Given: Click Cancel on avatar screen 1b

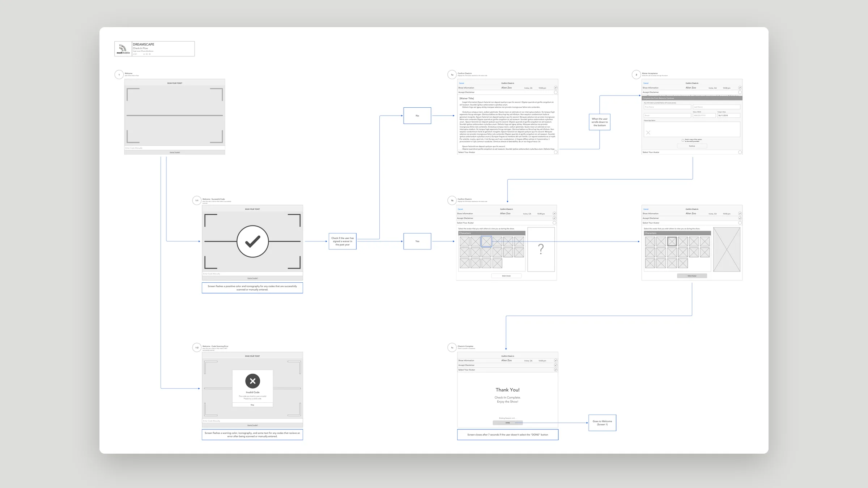Looking at the screenshot, I should [x=460, y=209].
